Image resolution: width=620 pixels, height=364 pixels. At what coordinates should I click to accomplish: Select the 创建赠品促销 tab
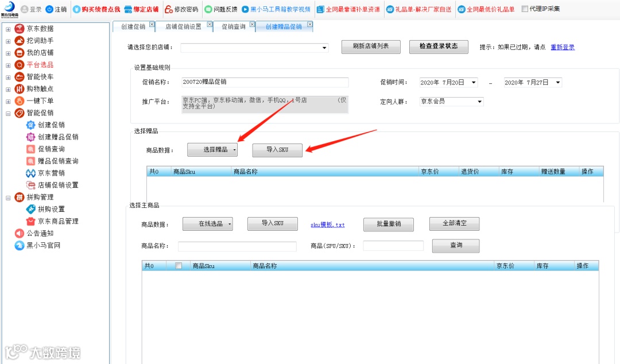284,26
